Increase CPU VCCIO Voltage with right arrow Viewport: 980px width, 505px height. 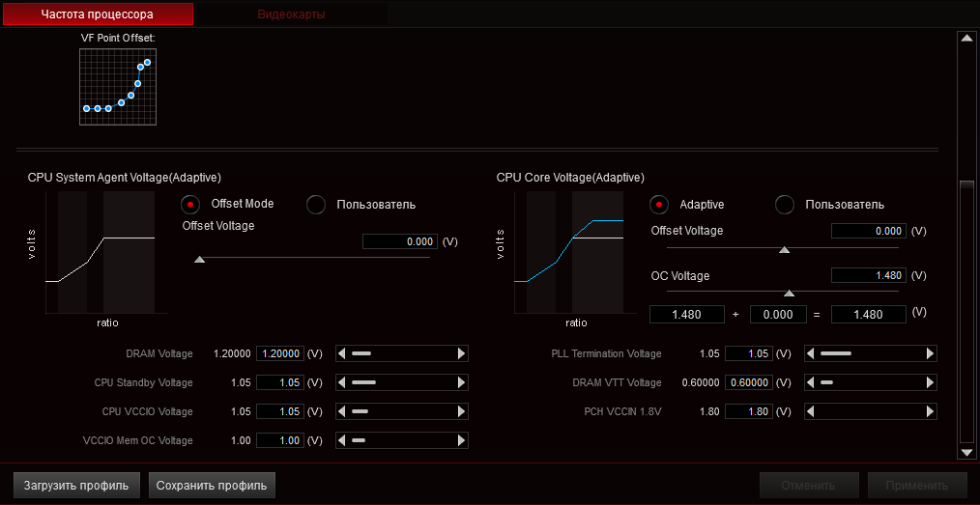[462, 411]
